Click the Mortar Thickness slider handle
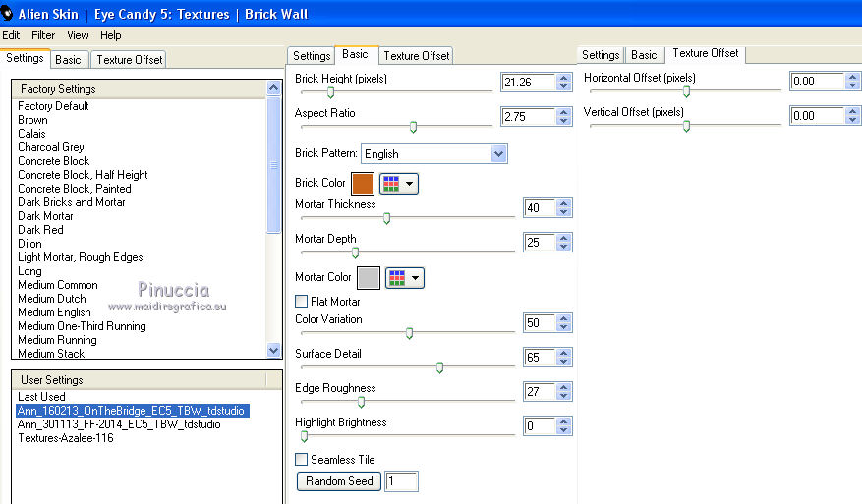The width and height of the screenshot is (862, 504). tap(386, 218)
